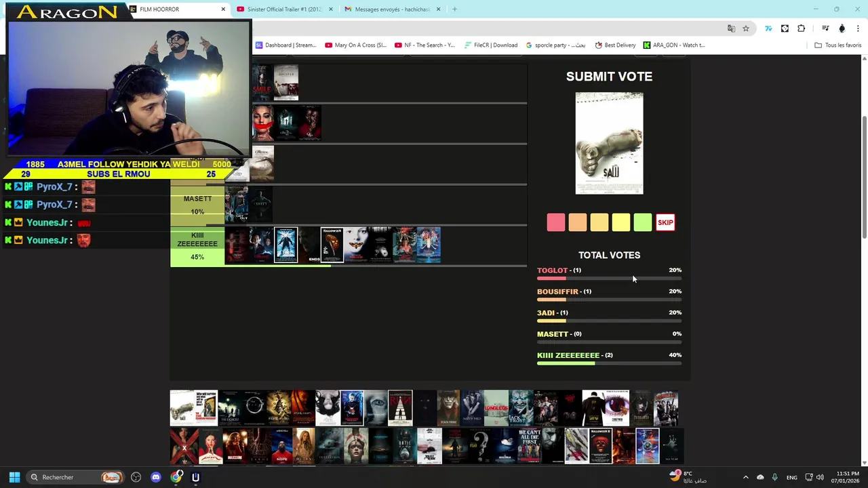868x488 pixels.
Task: Click the KIIII ZEEEEEEEE tier label
Action: (x=197, y=247)
